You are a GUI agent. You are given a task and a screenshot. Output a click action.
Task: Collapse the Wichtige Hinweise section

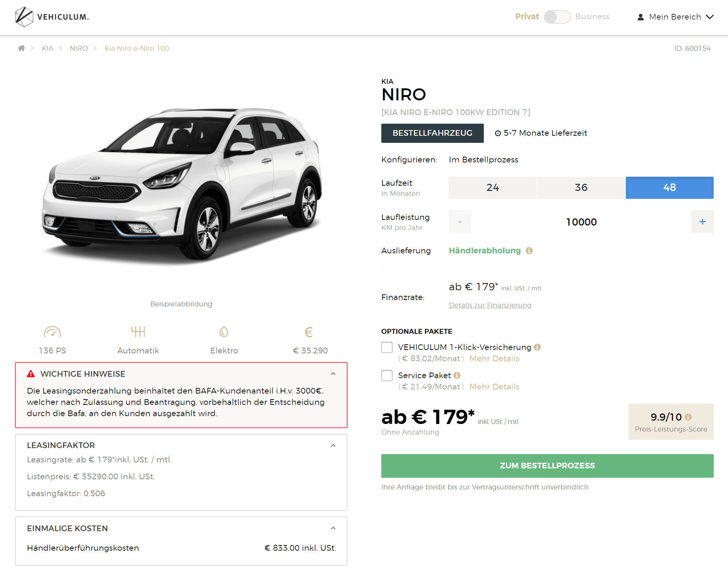333,374
